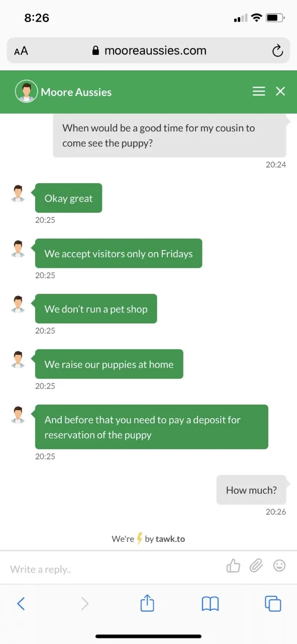The image size is (297, 644).
Task: Follow the tawk.to link
Action: 170,539
